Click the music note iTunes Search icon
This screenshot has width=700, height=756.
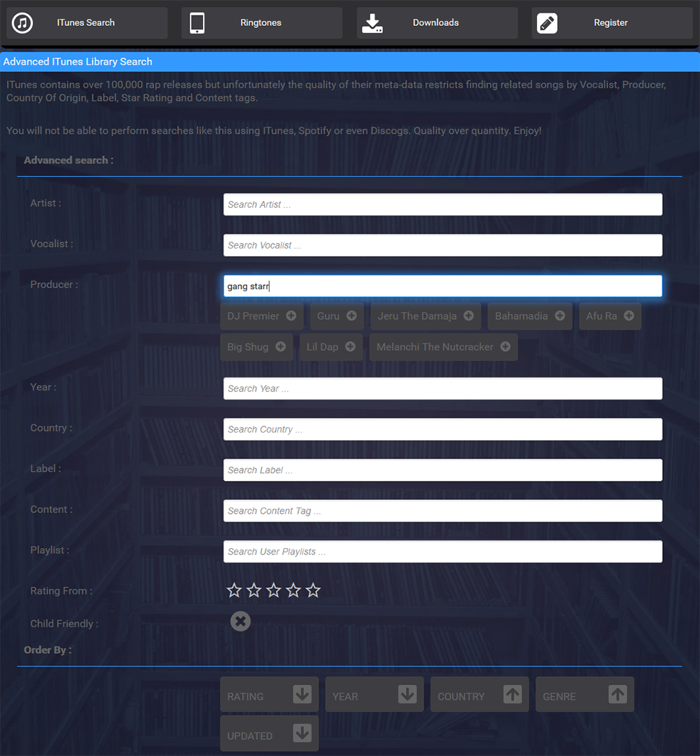pos(22,22)
